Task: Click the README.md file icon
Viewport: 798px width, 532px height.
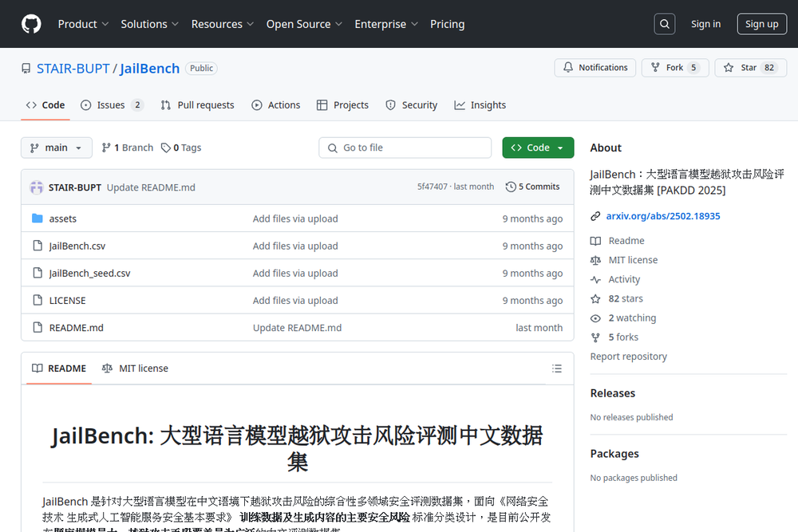Action: [38, 328]
